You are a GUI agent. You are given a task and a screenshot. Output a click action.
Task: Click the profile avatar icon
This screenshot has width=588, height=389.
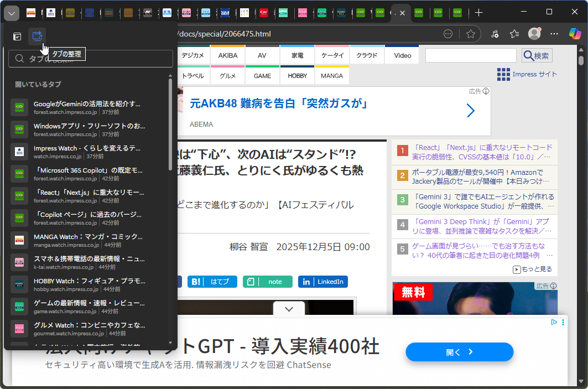pyautogui.click(x=534, y=33)
